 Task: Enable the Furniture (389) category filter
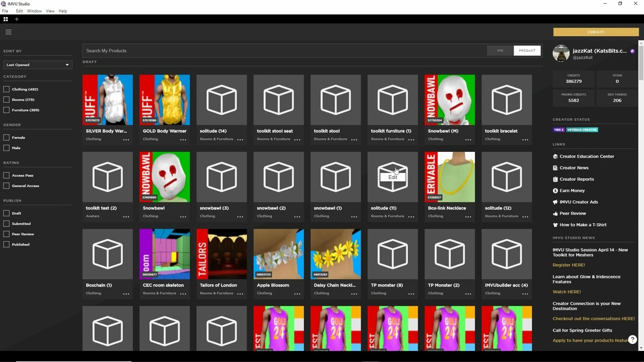pyautogui.click(x=7, y=110)
